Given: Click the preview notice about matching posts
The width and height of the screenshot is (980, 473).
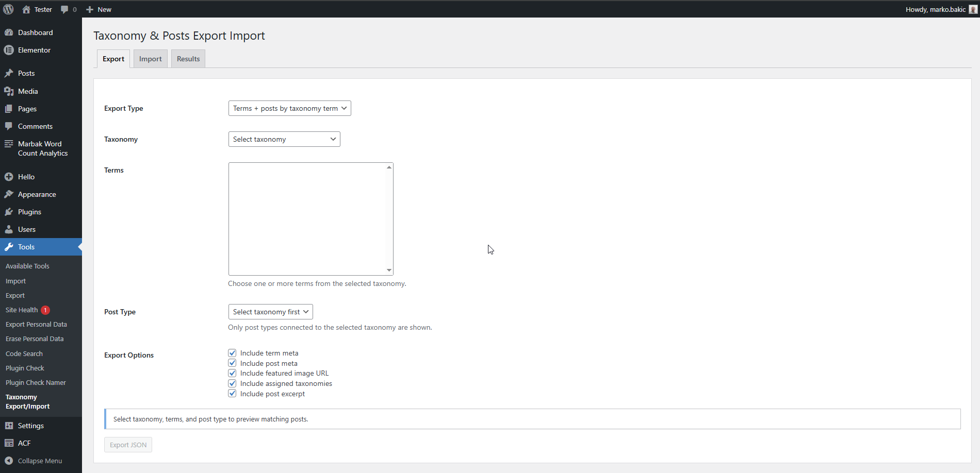Looking at the screenshot, I should [532, 419].
